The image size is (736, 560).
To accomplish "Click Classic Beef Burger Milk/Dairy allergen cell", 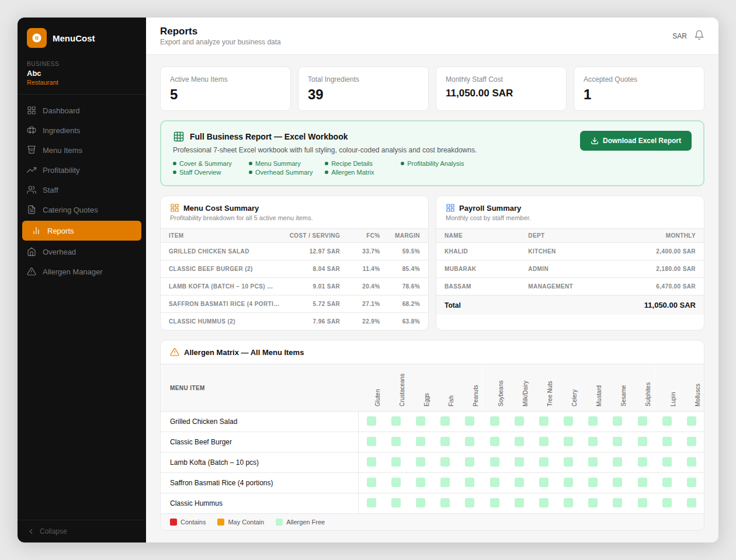I will click(x=519, y=441).
